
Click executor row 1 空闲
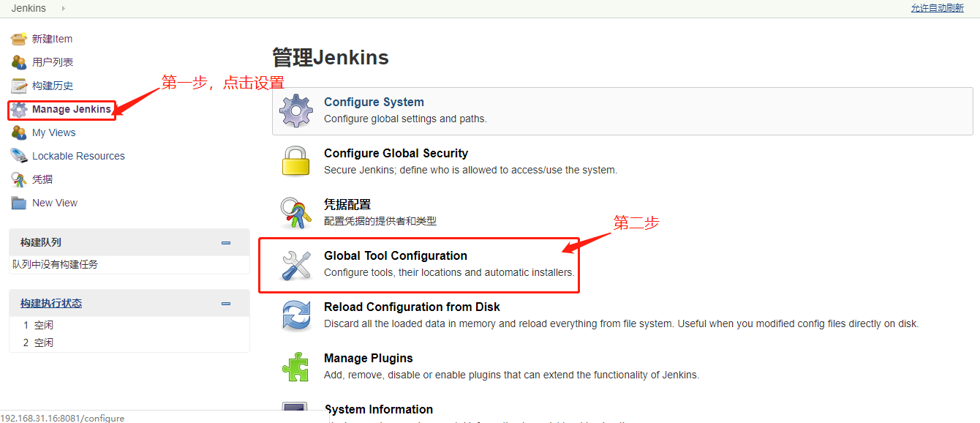(38, 325)
